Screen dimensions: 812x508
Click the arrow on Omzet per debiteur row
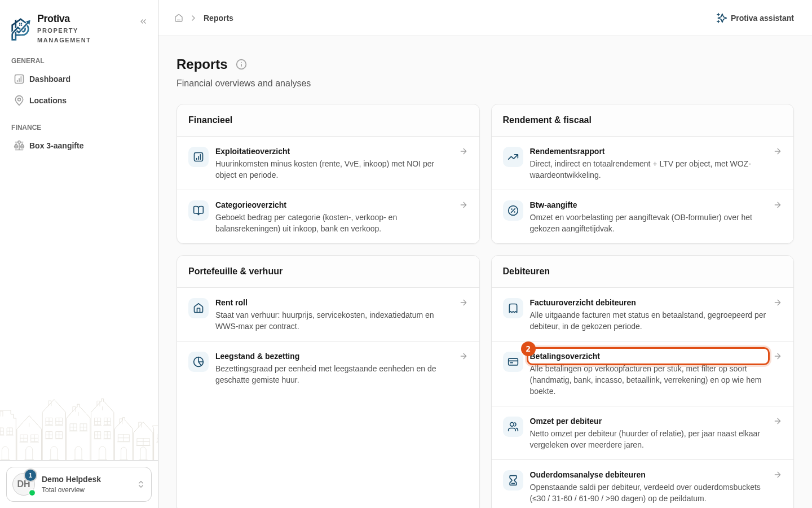pyautogui.click(x=778, y=421)
